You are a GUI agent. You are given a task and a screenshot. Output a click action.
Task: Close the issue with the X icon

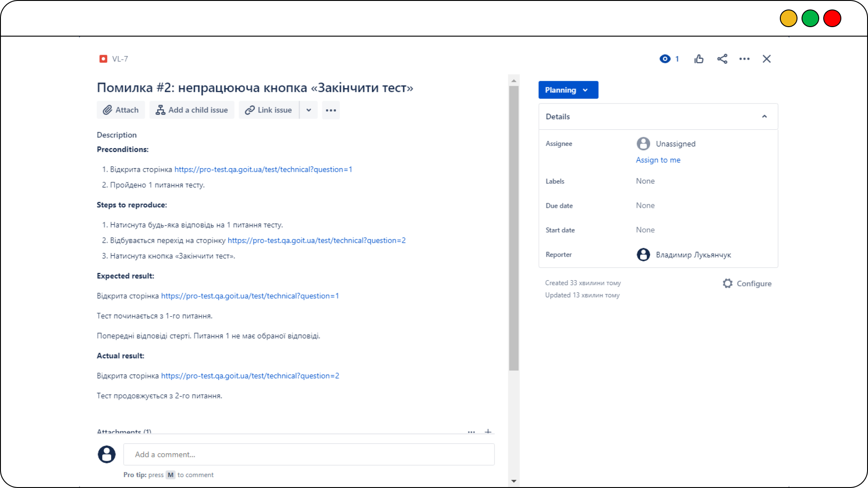click(766, 59)
